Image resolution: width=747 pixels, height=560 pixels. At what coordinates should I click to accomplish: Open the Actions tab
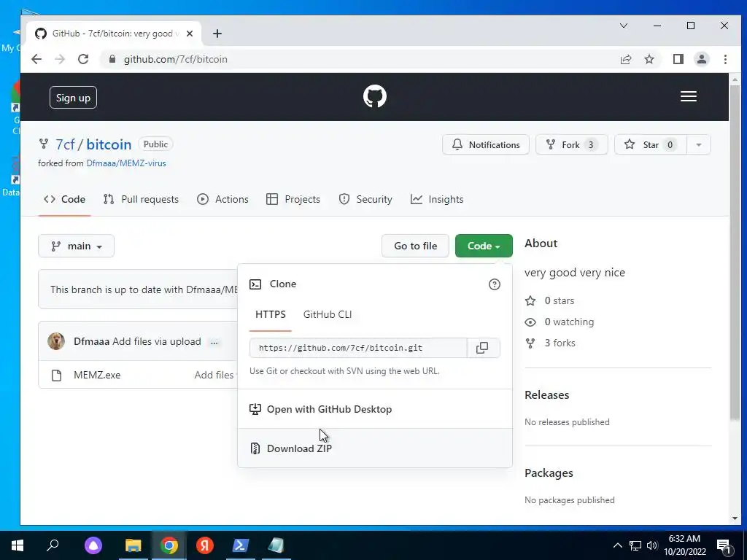(x=222, y=199)
